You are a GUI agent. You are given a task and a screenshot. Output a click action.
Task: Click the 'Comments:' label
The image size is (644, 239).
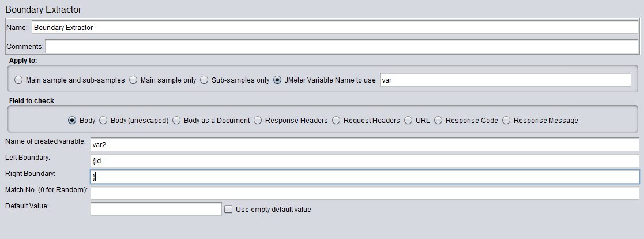[x=25, y=47]
